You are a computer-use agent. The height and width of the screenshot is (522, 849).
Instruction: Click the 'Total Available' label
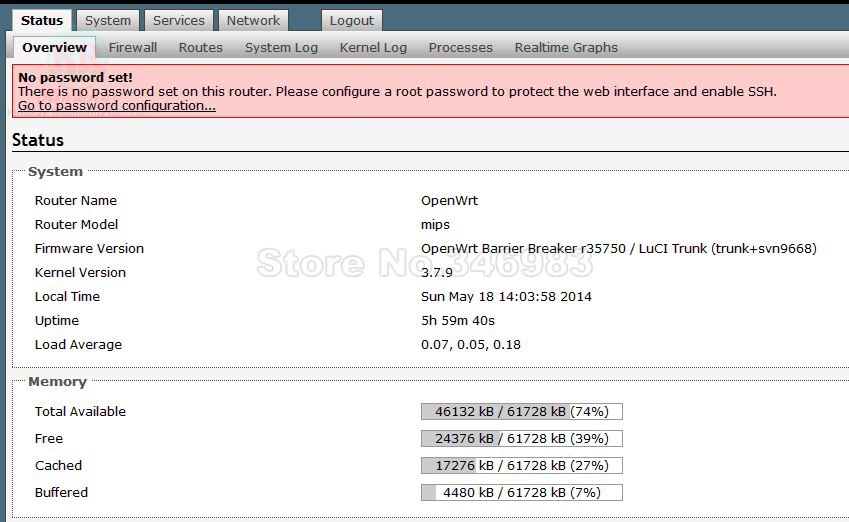tap(80, 412)
